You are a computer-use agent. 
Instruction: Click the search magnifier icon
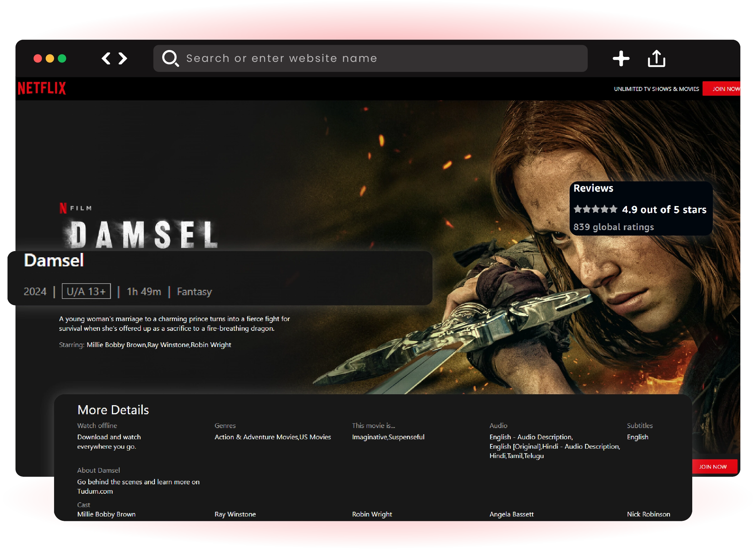point(170,58)
